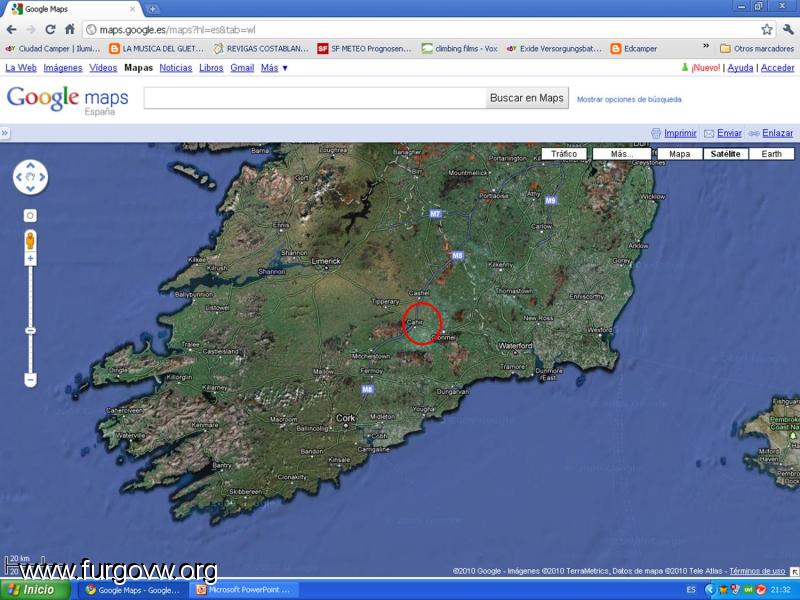Click the Limerick city label on map
This screenshot has width=800, height=600.
click(x=326, y=261)
